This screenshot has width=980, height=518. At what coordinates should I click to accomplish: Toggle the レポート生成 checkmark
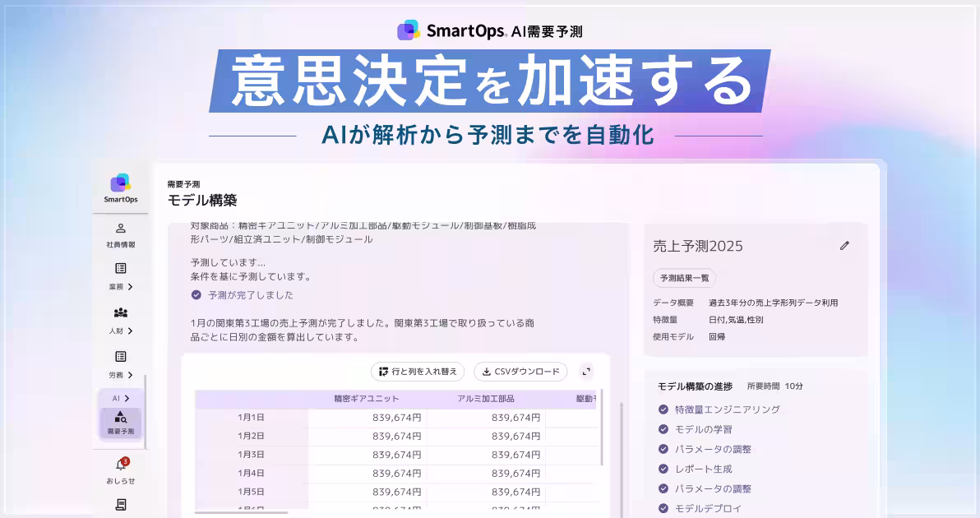pos(663,469)
